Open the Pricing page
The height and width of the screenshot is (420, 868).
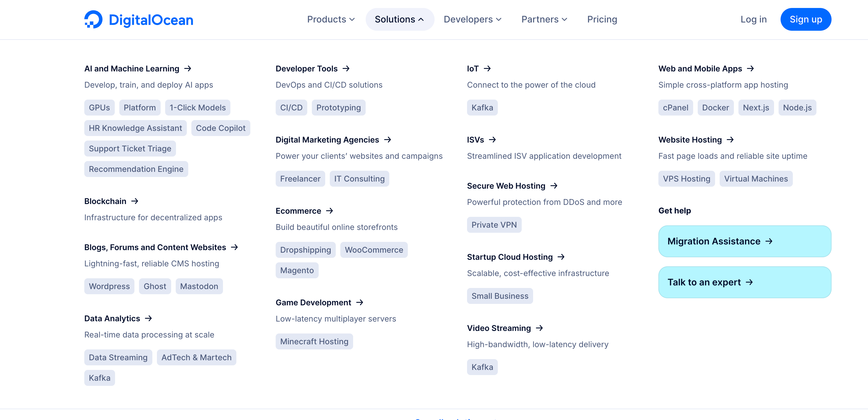coord(602,19)
